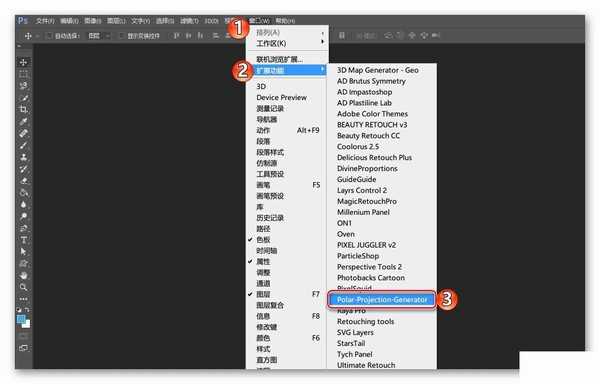600x384 pixels.
Task: Select the Move tool in the toolbox
Action: pyautogui.click(x=23, y=62)
